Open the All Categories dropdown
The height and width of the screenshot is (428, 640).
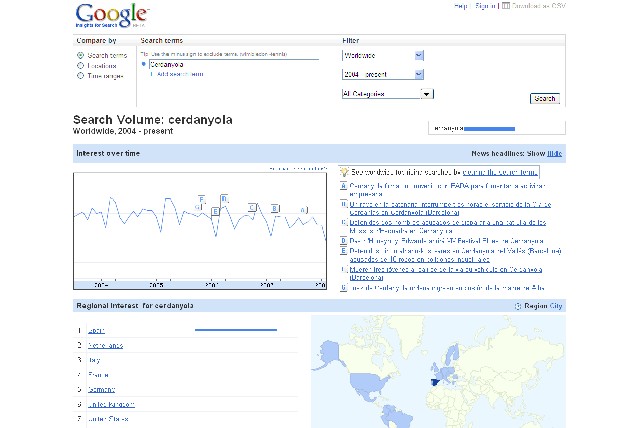click(x=388, y=94)
